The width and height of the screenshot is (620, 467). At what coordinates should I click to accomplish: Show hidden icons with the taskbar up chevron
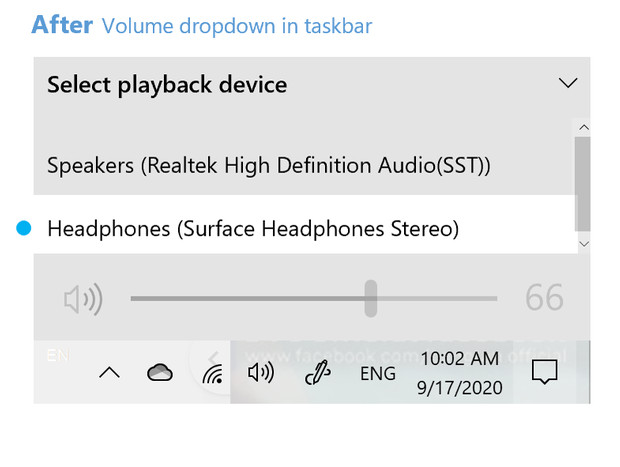pyautogui.click(x=109, y=373)
